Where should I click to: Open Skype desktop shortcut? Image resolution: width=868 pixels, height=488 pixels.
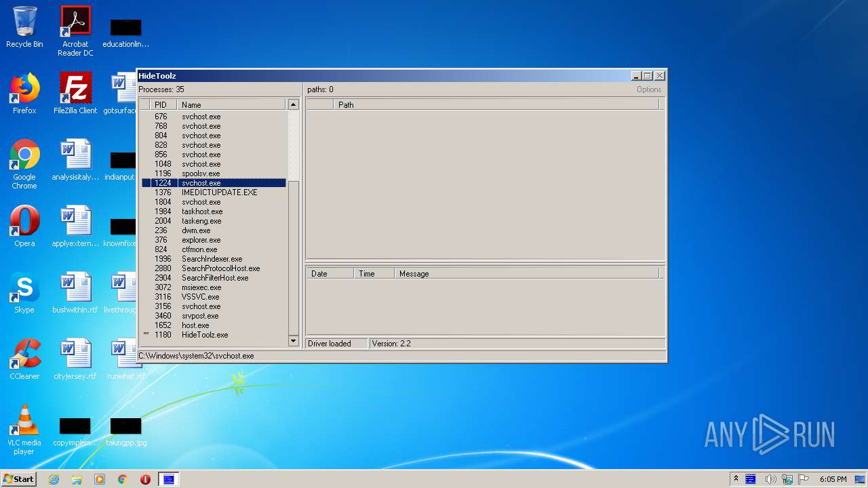pos(24,292)
